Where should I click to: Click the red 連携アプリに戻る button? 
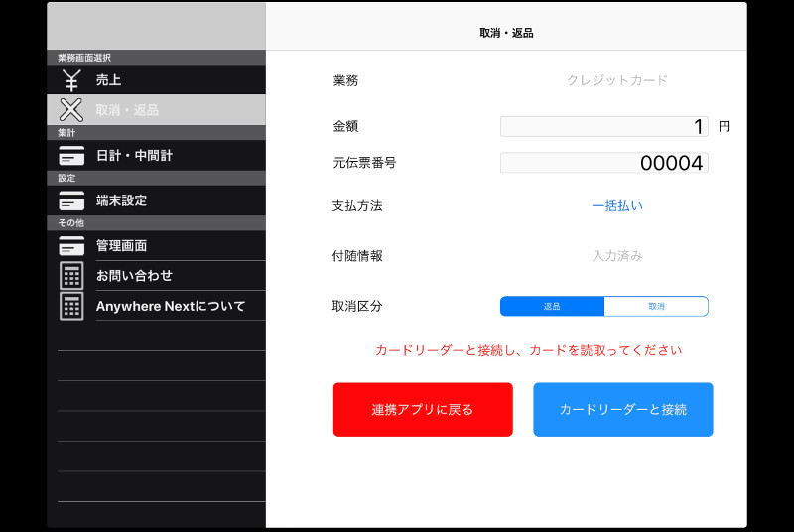(x=423, y=410)
